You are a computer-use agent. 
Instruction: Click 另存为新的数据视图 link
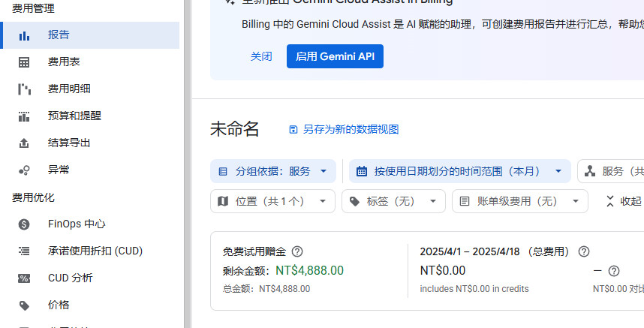coord(344,129)
